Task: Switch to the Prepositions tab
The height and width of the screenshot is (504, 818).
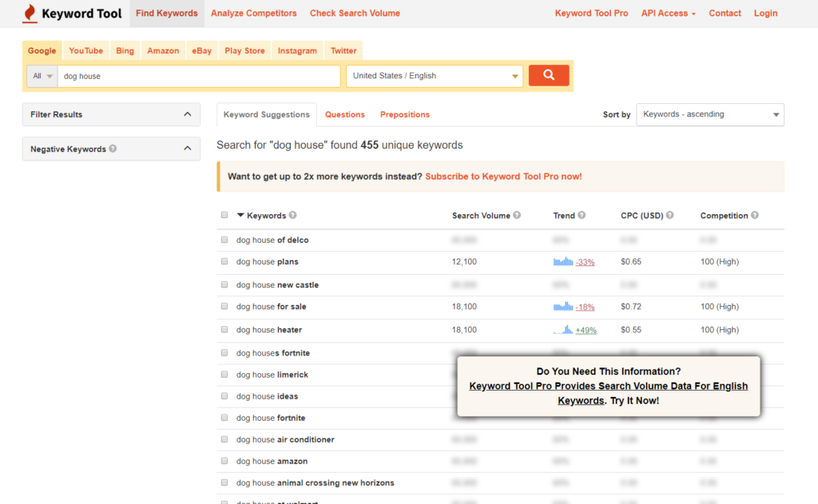Action: tap(405, 114)
